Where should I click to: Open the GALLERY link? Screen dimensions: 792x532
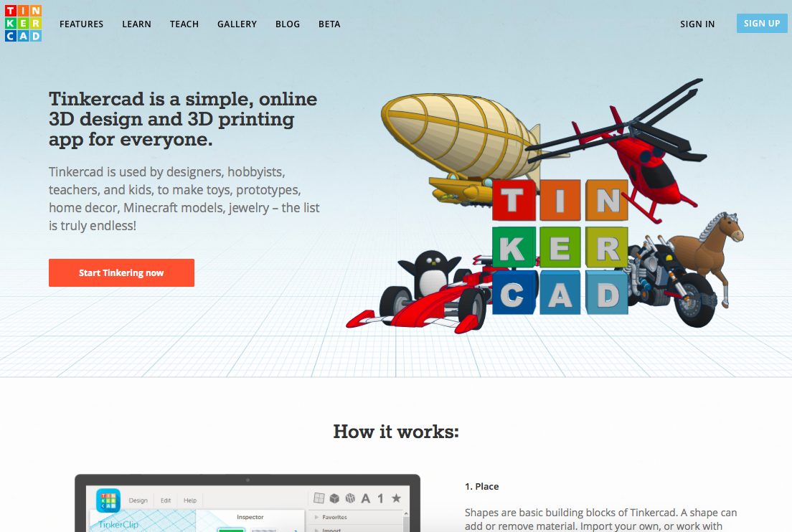click(237, 24)
